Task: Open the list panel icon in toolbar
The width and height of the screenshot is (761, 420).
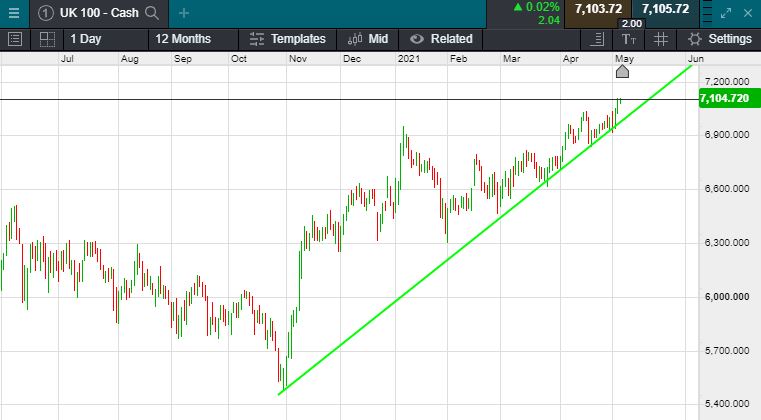Action: [x=15, y=39]
